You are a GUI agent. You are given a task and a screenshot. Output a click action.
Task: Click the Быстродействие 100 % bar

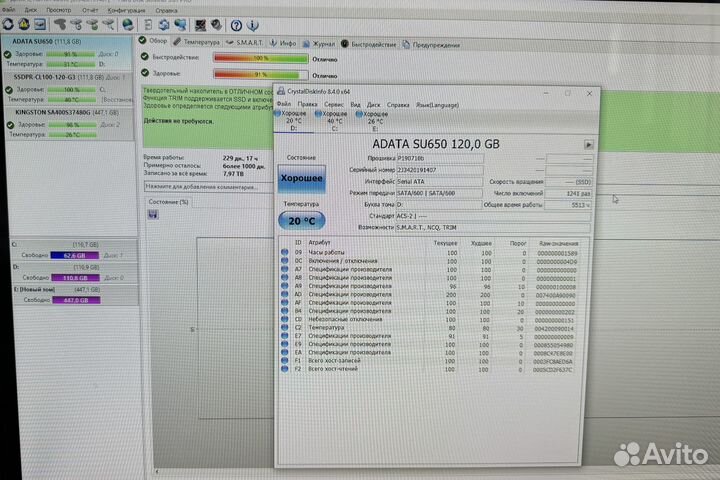point(260,58)
